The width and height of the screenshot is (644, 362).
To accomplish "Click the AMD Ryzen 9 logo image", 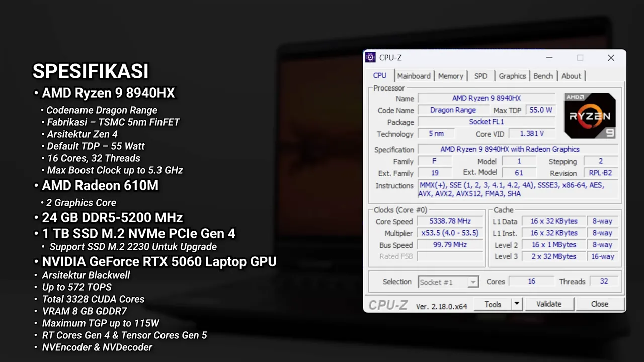I will point(589,115).
